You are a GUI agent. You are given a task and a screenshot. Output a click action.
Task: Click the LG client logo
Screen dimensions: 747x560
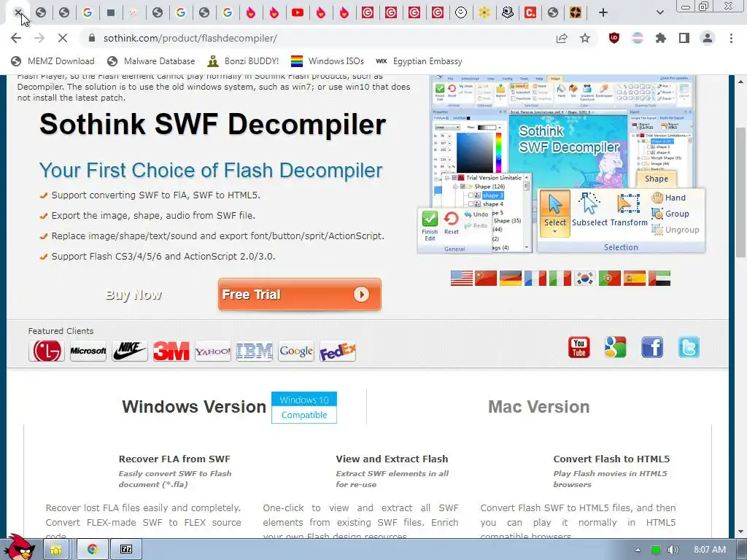coord(46,351)
